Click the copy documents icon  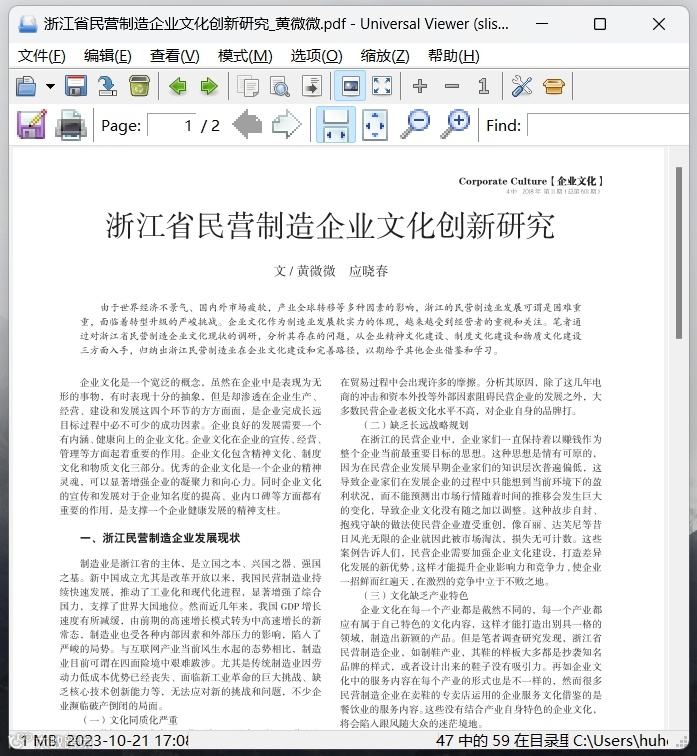click(x=248, y=86)
